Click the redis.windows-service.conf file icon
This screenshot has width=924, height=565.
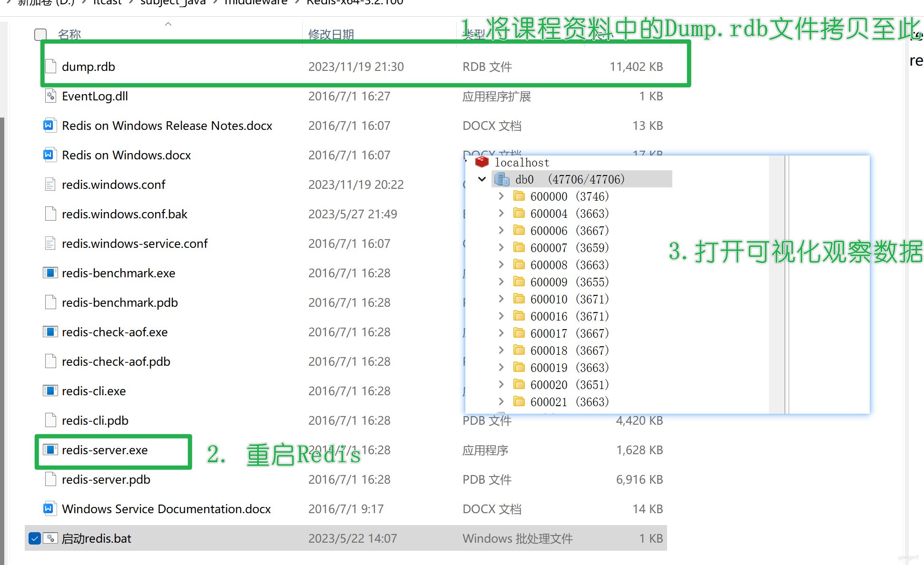pos(50,244)
